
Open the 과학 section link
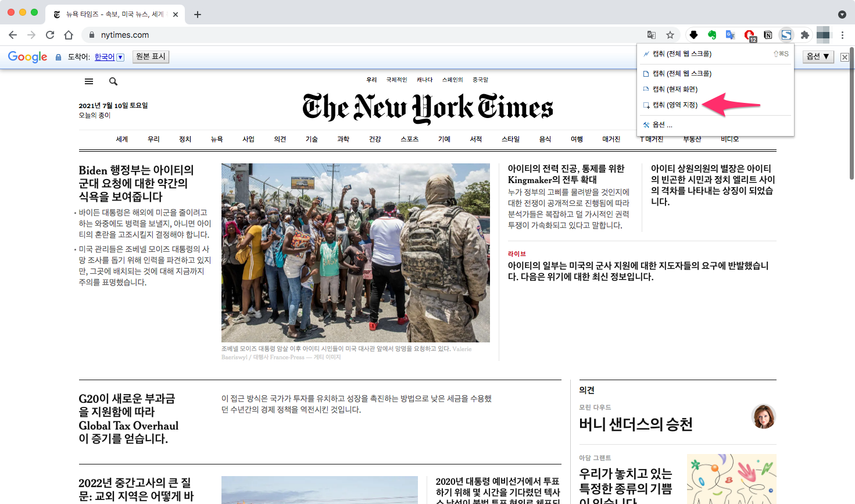click(344, 139)
